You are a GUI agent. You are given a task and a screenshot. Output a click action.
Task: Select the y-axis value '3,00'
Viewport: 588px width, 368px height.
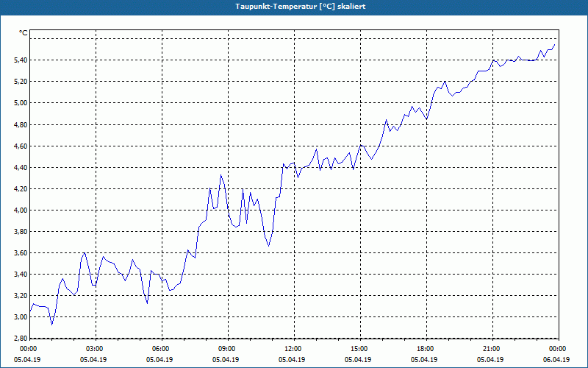21,317
